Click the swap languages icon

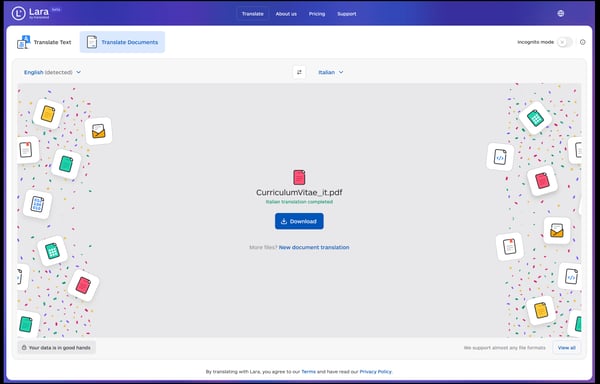pyautogui.click(x=299, y=72)
